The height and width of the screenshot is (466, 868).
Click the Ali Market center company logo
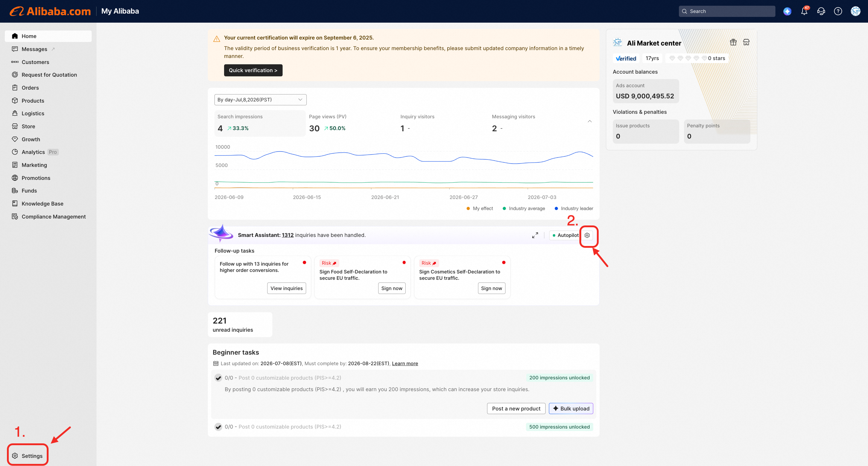click(x=618, y=43)
